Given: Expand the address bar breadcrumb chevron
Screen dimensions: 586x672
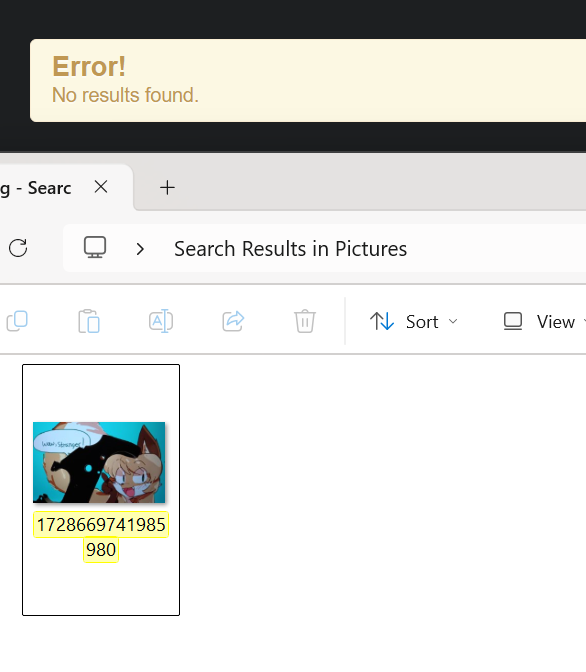Looking at the screenshot, I should [140, 249].
